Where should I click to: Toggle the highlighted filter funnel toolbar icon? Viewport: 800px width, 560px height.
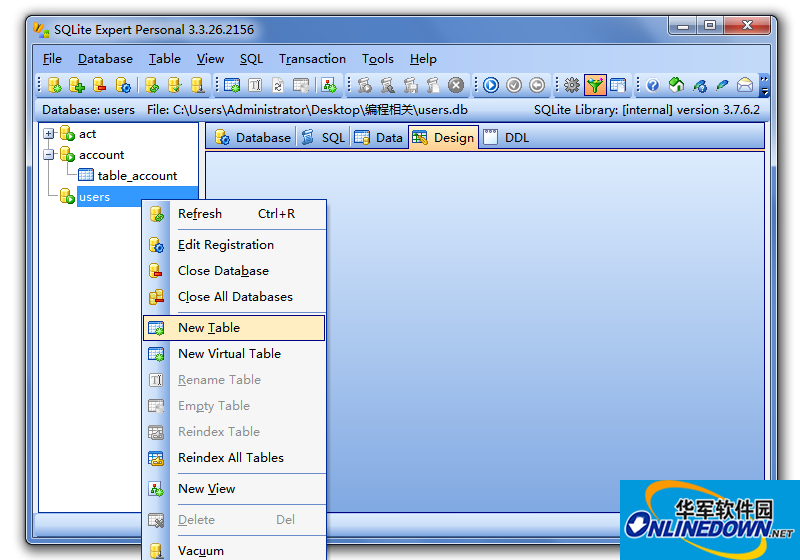[x=595, y=85]
